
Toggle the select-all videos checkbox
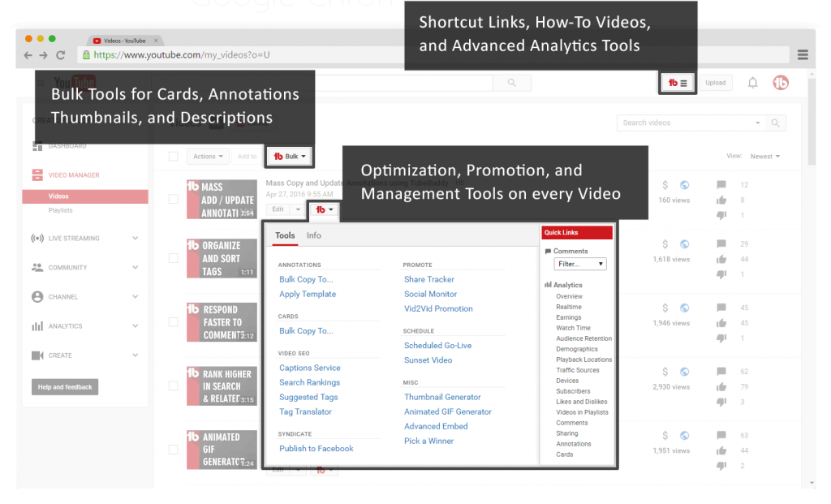(x=174, y=157)
